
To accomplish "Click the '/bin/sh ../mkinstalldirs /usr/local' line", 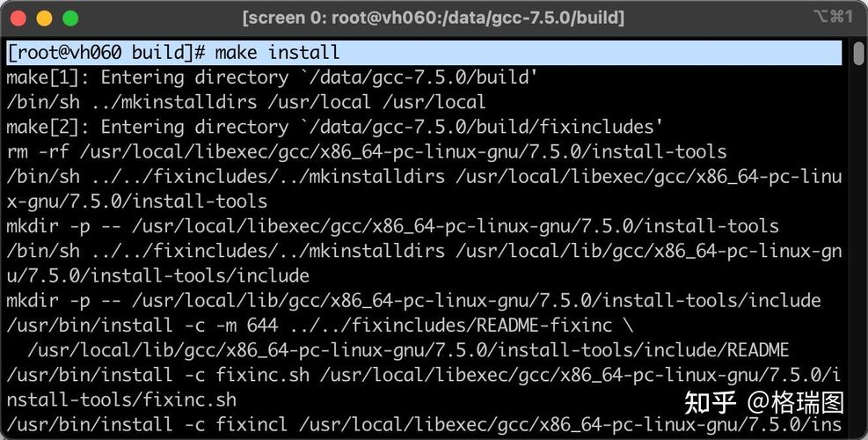I will point(246,102).
